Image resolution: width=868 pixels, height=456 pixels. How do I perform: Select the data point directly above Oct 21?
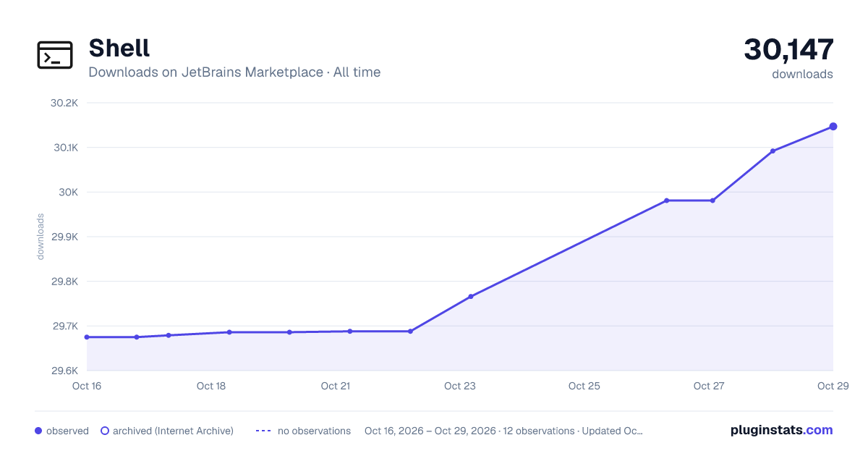350,332
